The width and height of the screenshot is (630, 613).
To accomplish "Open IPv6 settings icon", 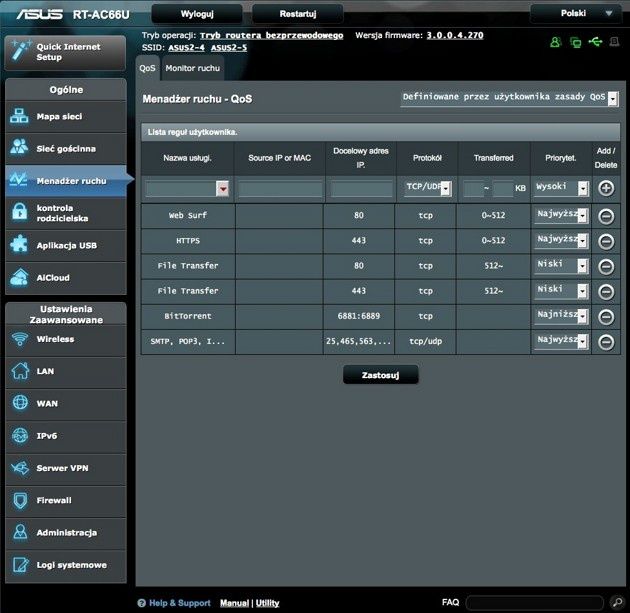I will pyautogui.click(x=20, y=435).
